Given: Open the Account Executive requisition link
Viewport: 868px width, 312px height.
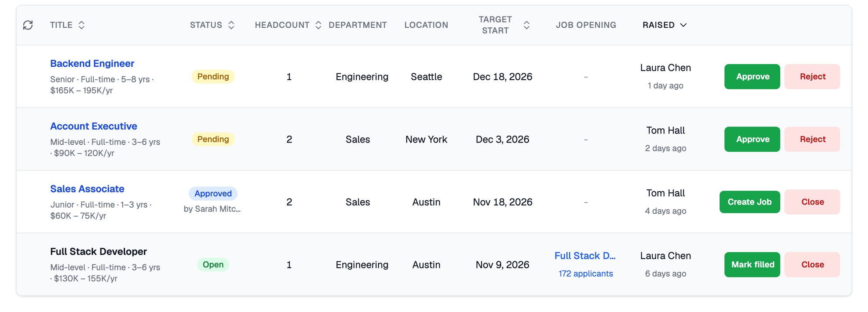Looking at the screenshot, I should pos(94,126).
